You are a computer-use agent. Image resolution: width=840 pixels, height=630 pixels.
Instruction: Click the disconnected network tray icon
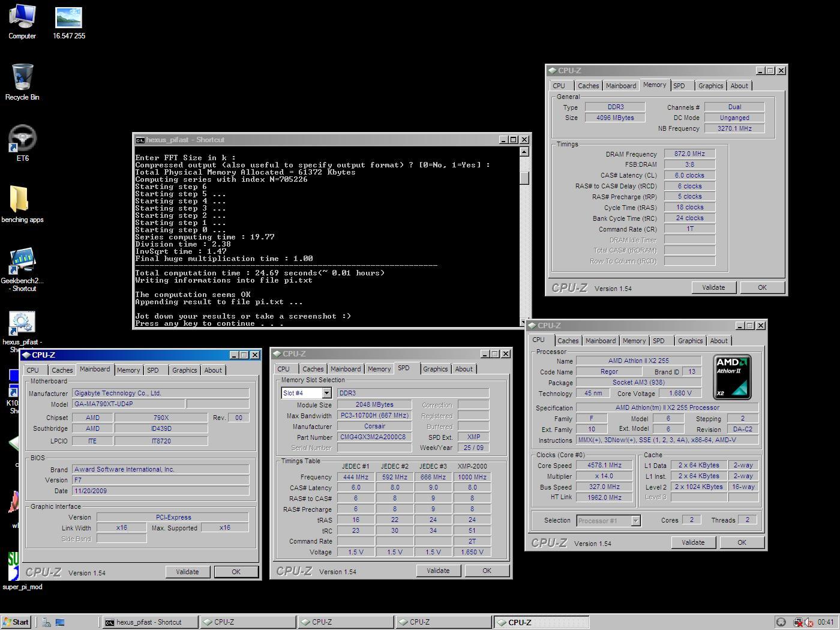click(x=798, y=622)
